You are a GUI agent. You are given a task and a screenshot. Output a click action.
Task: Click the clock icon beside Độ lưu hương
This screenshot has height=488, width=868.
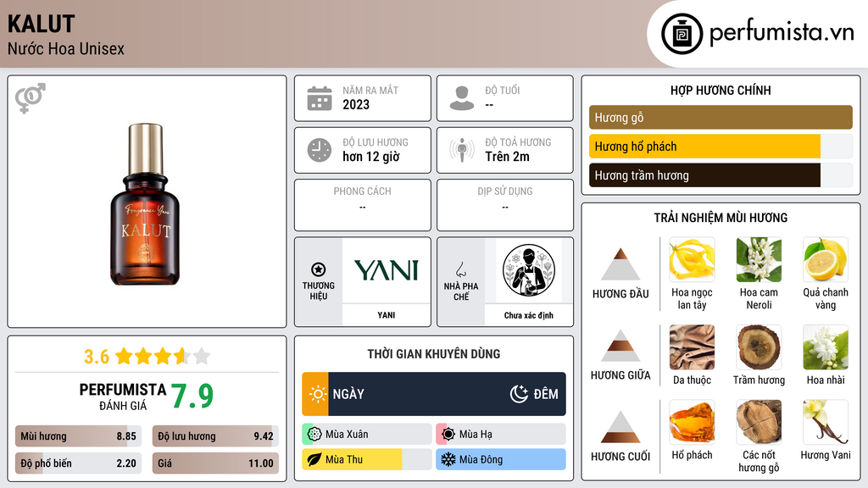tap(320, 151)
